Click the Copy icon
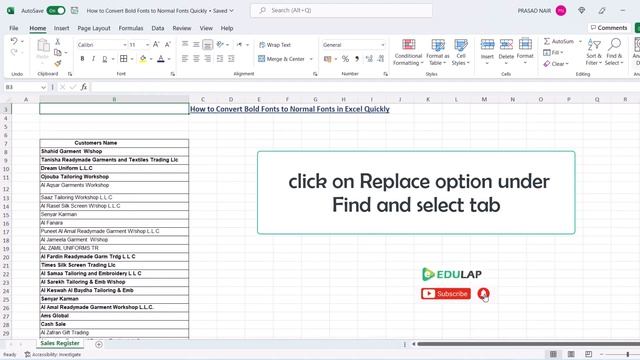 [58, 52]
